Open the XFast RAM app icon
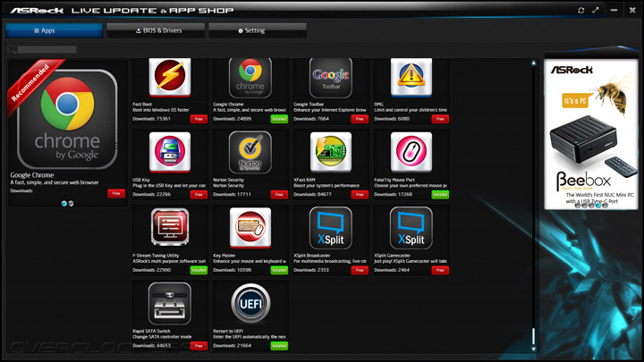Screen dimensions: 644x362 click(x=331, y=152)
